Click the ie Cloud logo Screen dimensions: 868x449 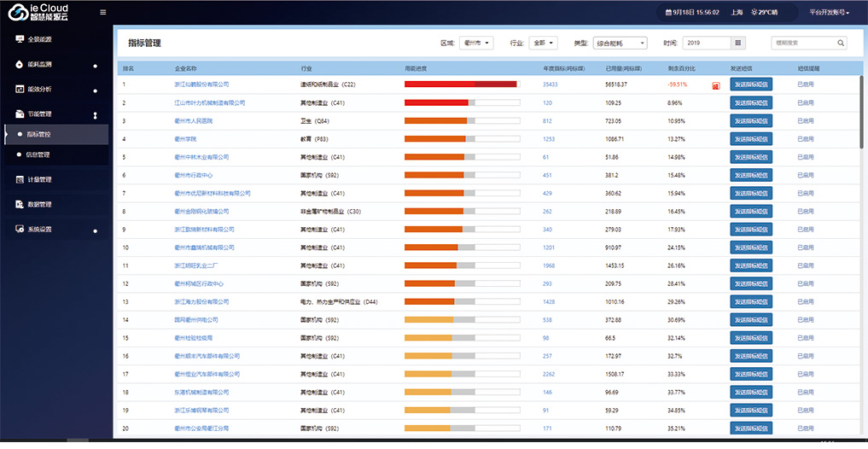(38, 12)
